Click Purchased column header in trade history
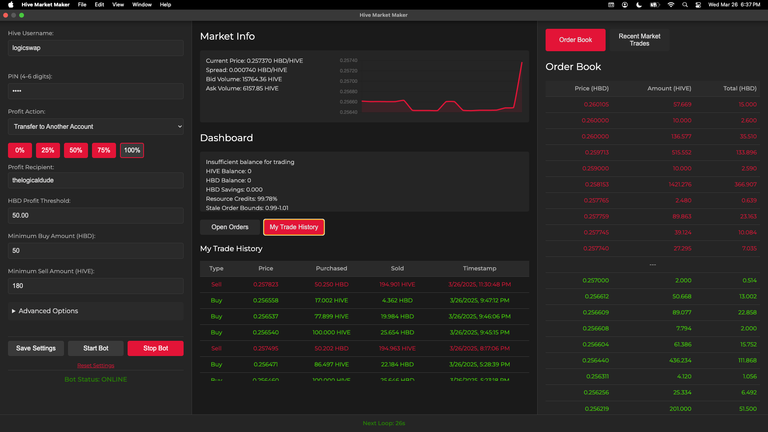Screen dimensions: 768x432 click(x=331, y=268)
